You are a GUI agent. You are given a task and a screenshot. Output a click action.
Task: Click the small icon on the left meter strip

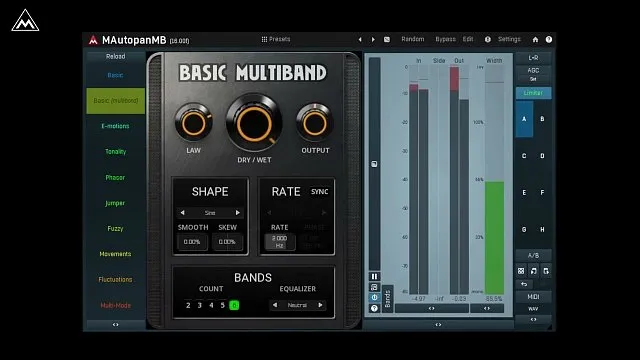click(x=374, y=164)
